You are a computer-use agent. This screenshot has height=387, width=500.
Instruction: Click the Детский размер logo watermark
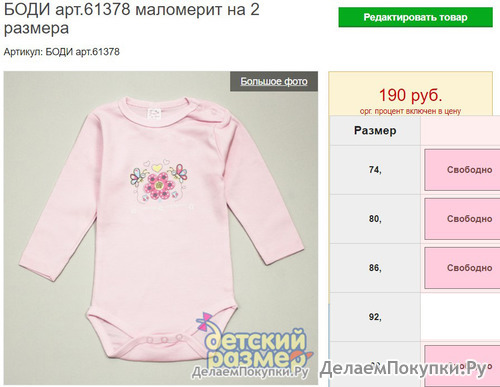tap(255, 343)
